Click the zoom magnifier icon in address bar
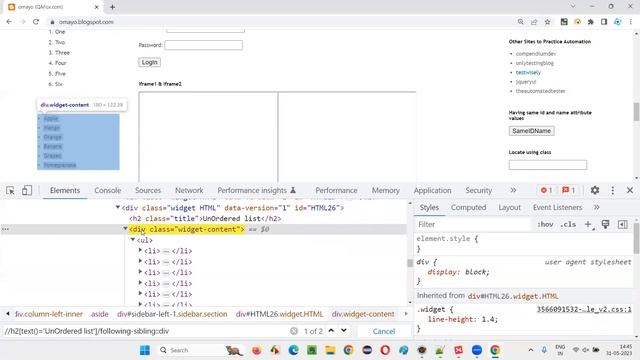Image resolution: width=640 pixels, height=360 pixels. [520, 22]
